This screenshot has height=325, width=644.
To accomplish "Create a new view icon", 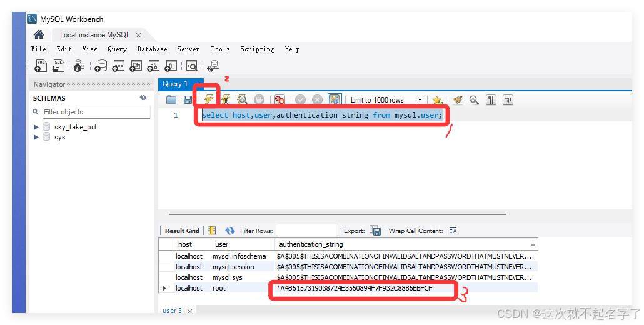I will coord(136,66).
